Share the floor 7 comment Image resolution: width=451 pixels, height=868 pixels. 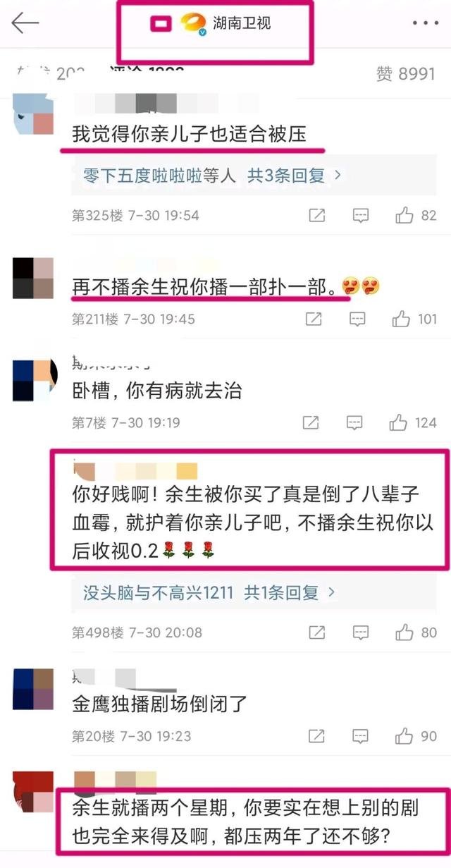(x=311, y=423)
